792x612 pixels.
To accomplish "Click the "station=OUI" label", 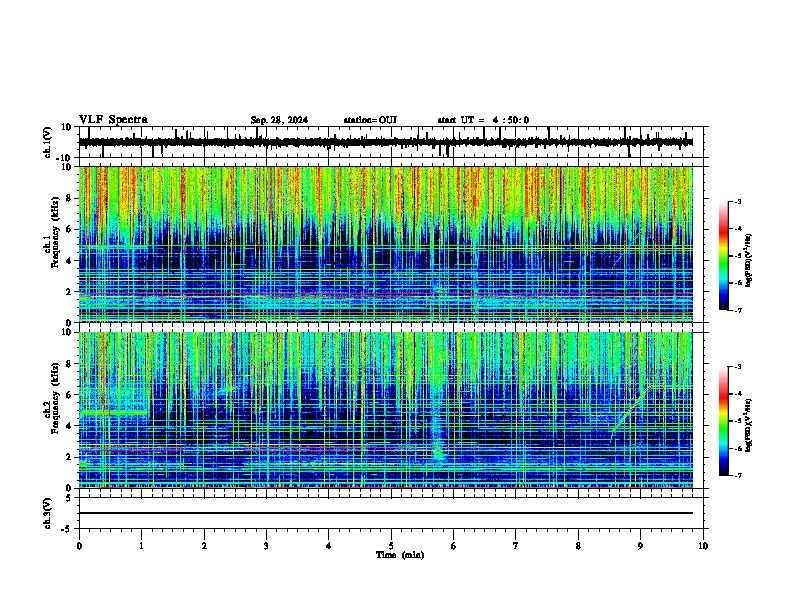I will point(370,120).
